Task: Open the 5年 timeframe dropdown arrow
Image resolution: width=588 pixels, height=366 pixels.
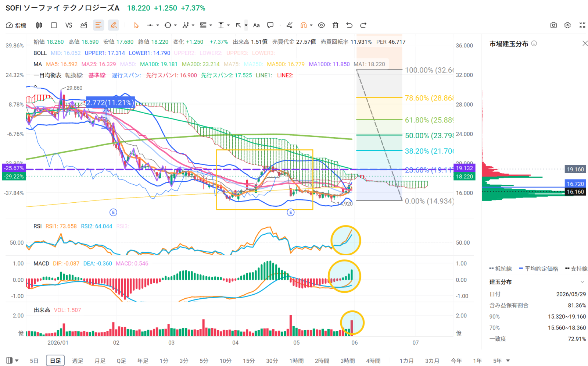Action: [508, 360]
